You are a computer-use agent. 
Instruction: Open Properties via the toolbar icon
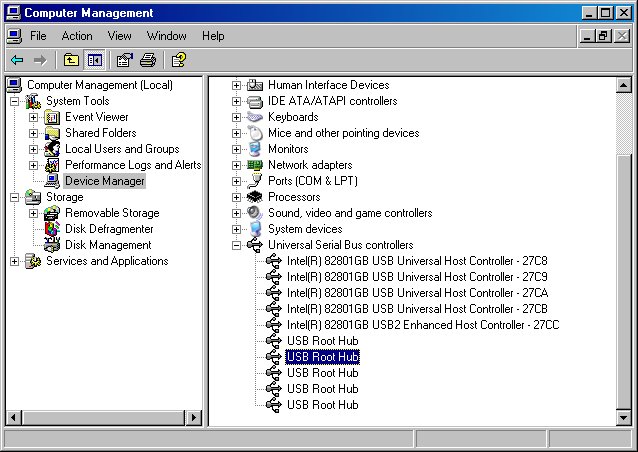pos(125,60)
